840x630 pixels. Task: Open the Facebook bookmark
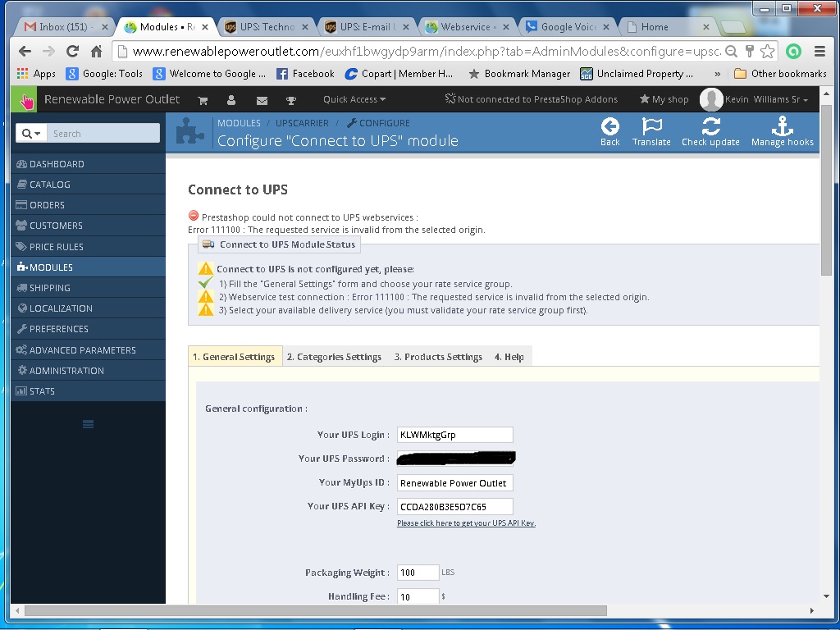[305, 74]
